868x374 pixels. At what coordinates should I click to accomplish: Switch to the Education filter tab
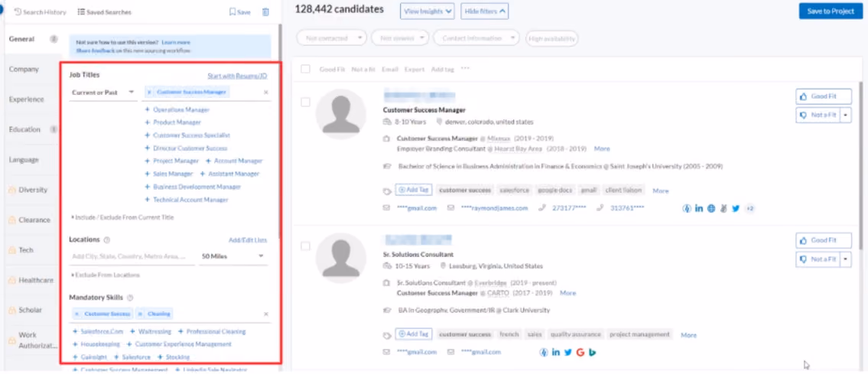click(31, 129)
